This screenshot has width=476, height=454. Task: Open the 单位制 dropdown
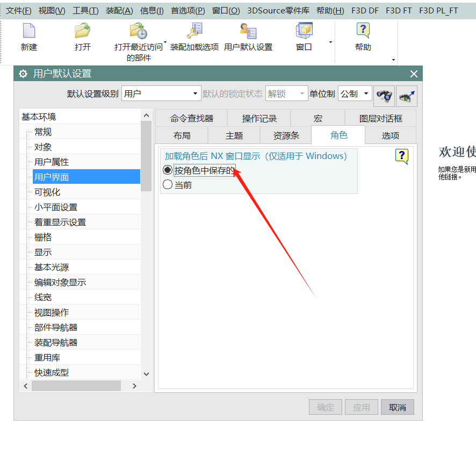click(355, 93)
